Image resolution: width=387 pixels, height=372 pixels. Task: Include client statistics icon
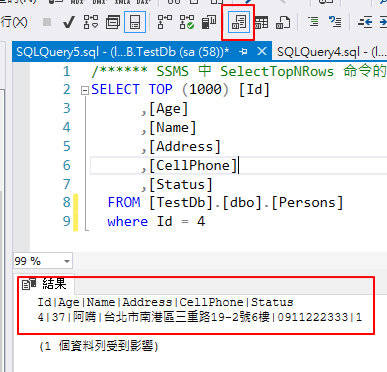pyautogui.click(x=209, y=22)
